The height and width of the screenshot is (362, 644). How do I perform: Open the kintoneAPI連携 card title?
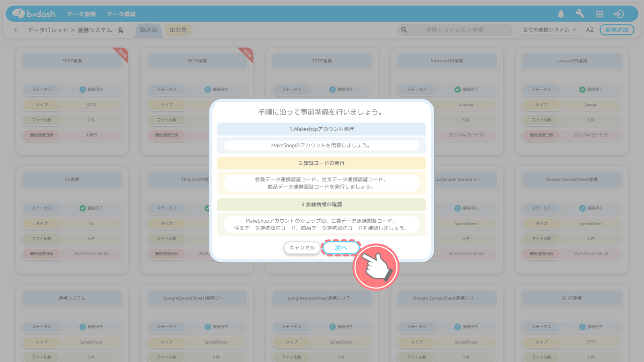pos(447,61)
